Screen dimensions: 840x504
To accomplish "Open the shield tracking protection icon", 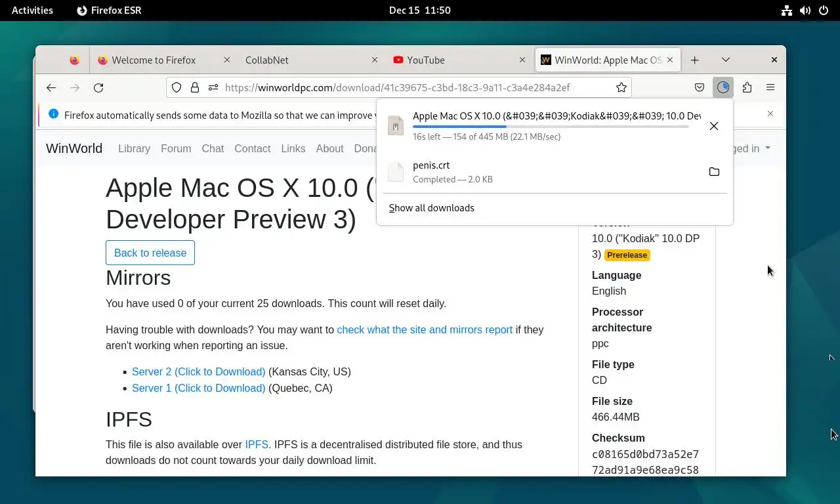I will click(177, 87).
